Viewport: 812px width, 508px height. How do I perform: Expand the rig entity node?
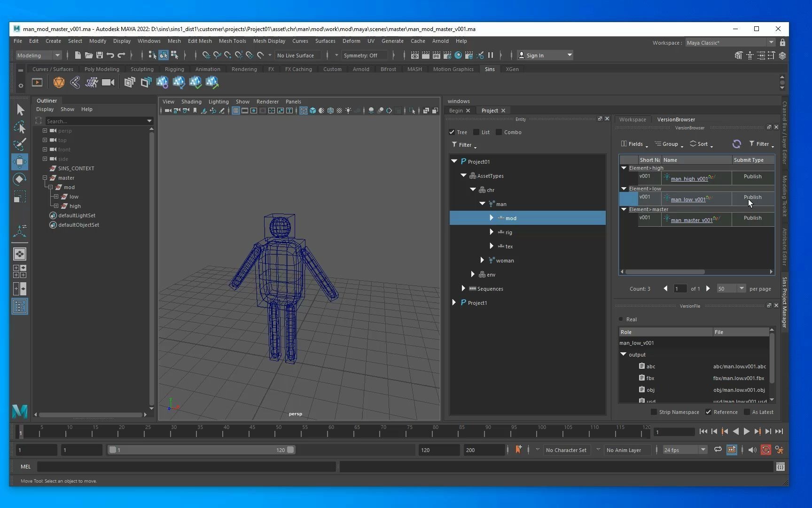[x=492, y=232]
